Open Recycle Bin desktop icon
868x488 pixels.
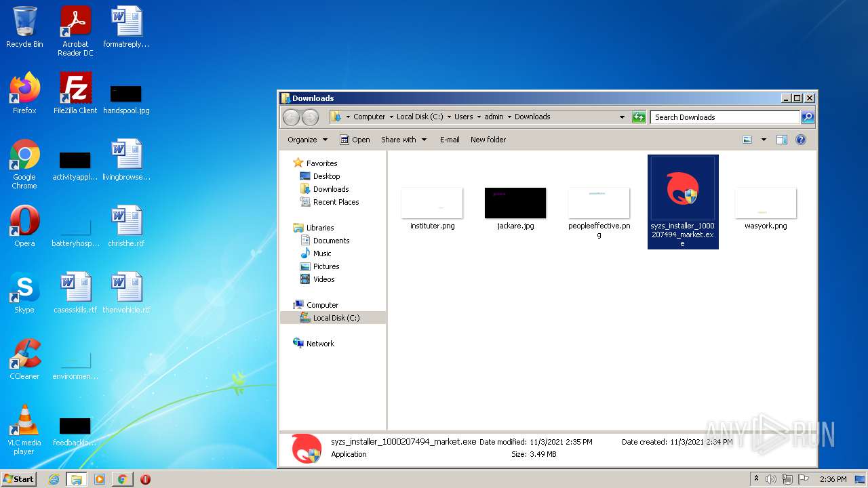coord(24,28)
